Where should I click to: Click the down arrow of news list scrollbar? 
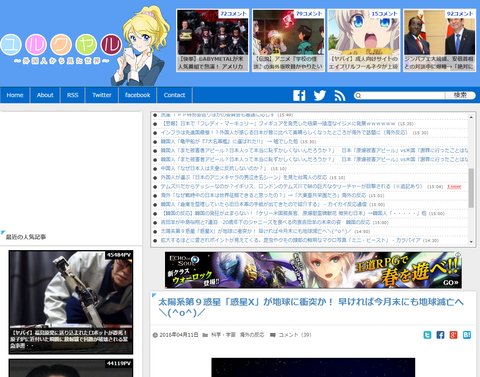tap(471, 242)
